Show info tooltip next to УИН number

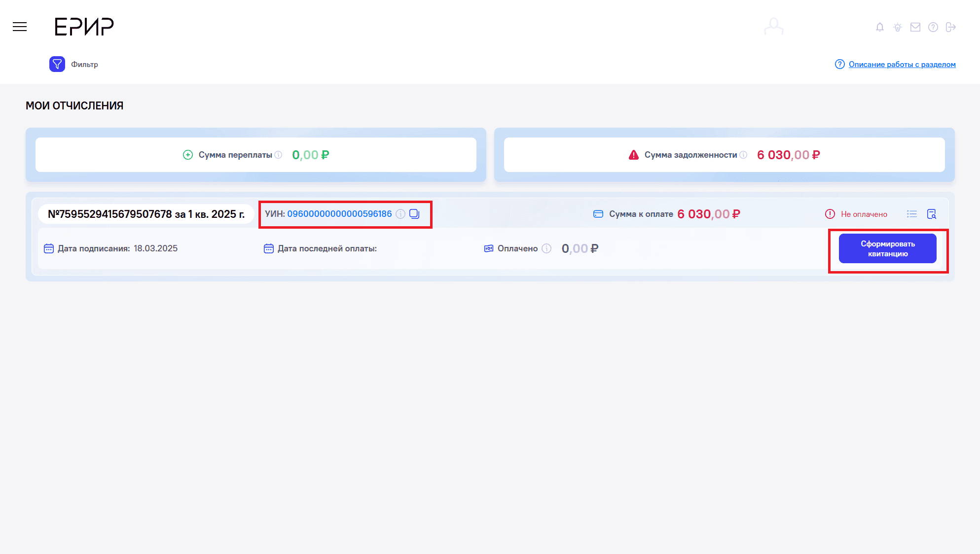tap(400, 214)
